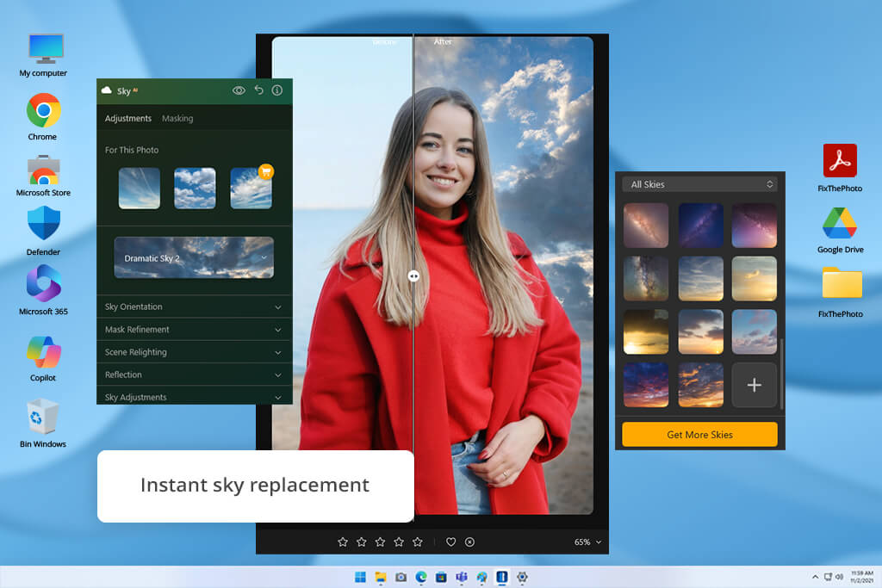Viewport: 882px width, 588px height.
Task: Click the volume icon in system tray
Action: [839, 577]
